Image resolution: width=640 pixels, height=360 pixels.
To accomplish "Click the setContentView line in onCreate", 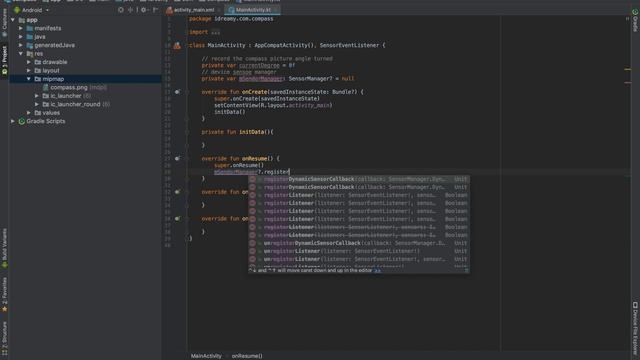I will tap(273, 105).
